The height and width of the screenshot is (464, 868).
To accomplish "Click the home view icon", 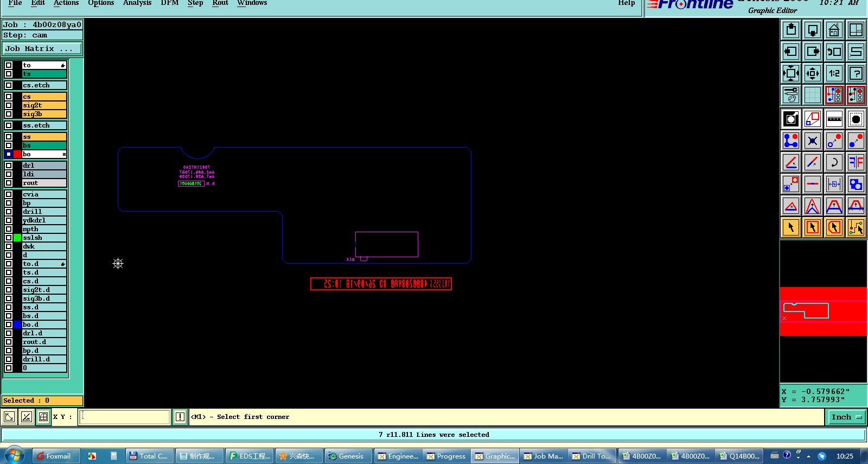I will tap(834, 30).
